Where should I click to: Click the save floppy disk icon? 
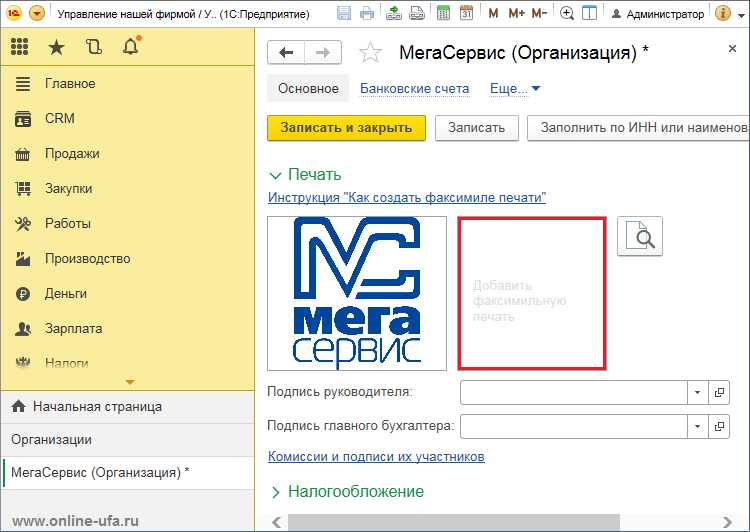pos(343,13)
